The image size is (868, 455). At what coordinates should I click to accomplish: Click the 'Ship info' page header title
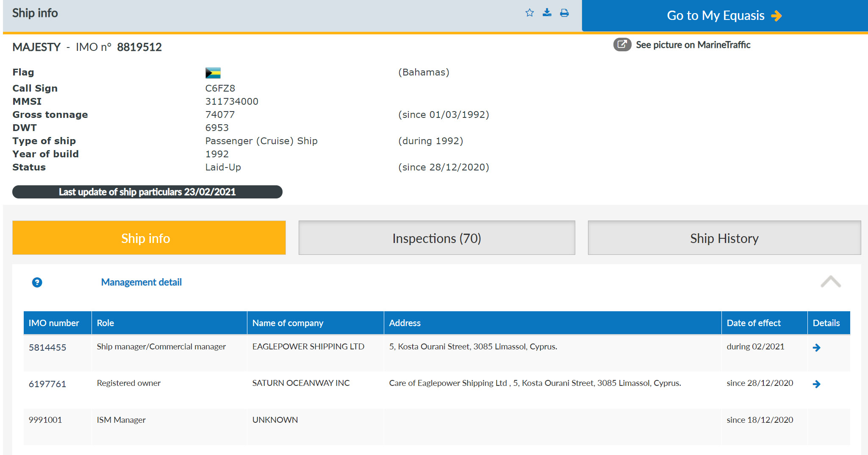35,13
